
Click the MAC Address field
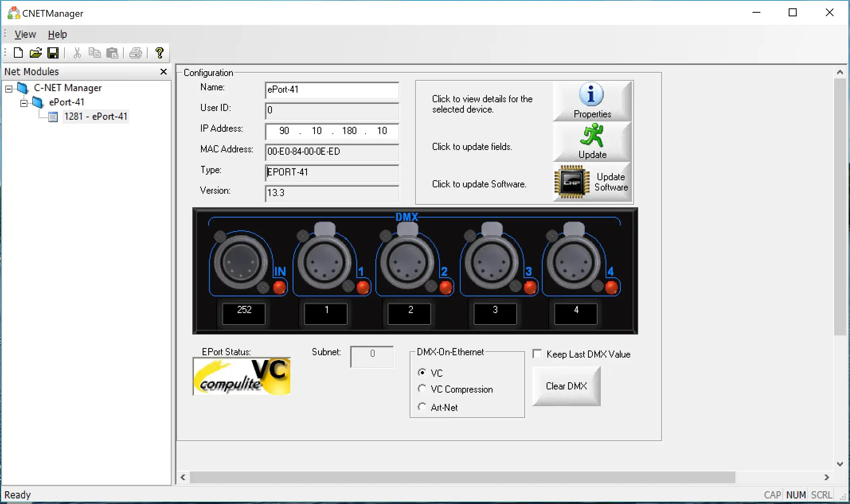point(332,152)
